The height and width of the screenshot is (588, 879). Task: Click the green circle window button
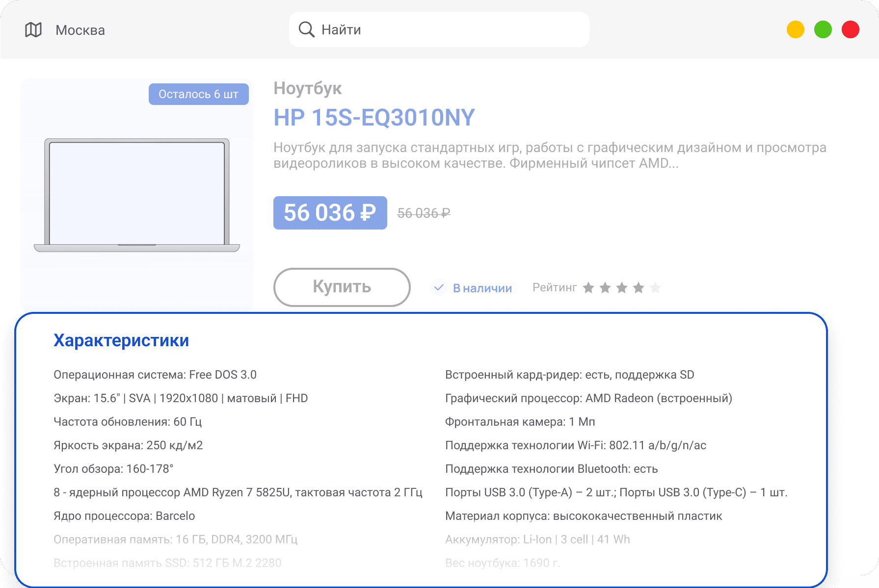pos(823,29)
